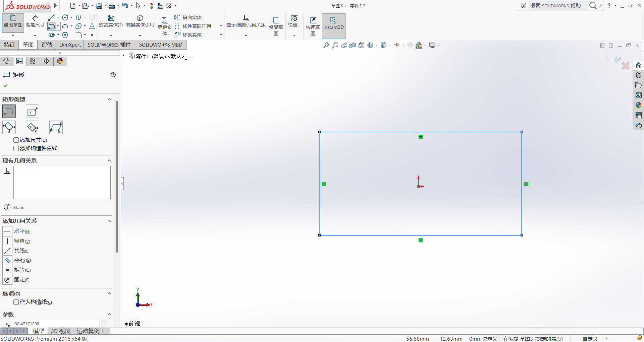Screen dimensions: 644x342
Task: Open the dropdown under 退出草图
Action: coord(13,36)
